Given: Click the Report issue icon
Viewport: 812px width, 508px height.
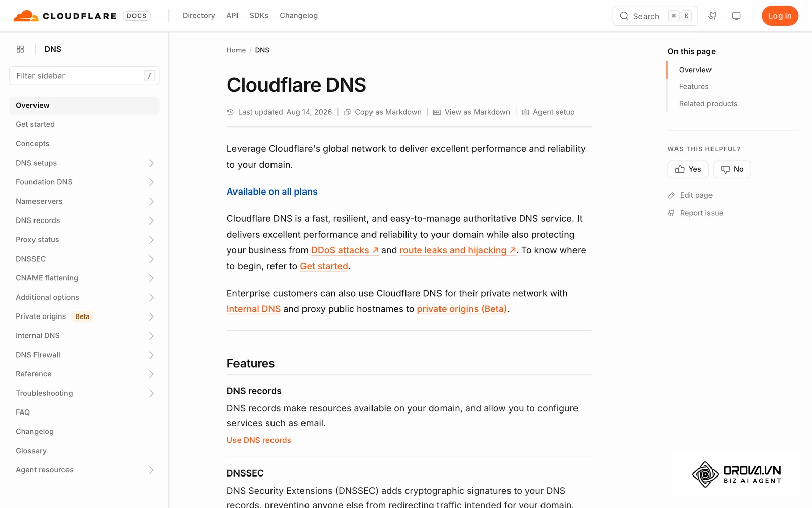Looking at the screenshot, I should [x=671, y=213].
